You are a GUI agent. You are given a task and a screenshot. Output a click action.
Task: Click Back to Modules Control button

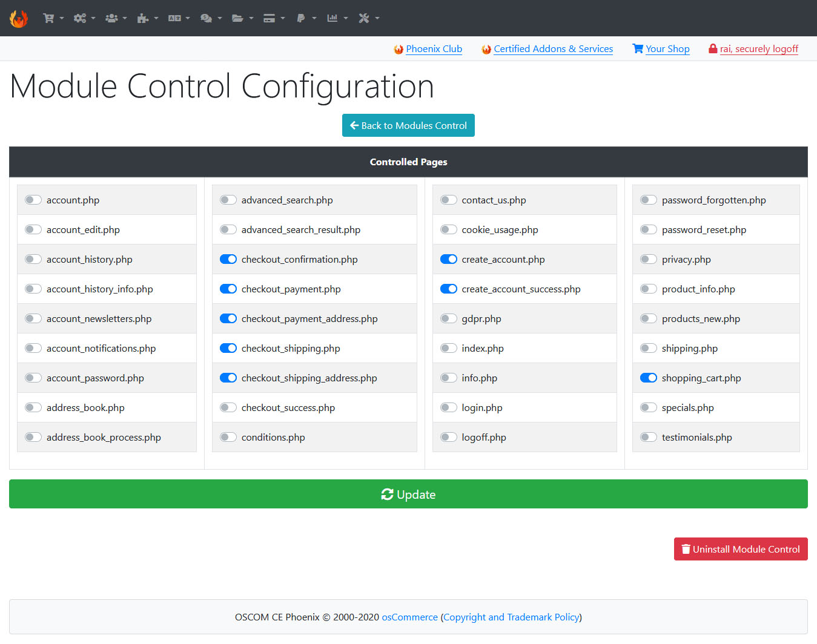[x=408, y=125]
